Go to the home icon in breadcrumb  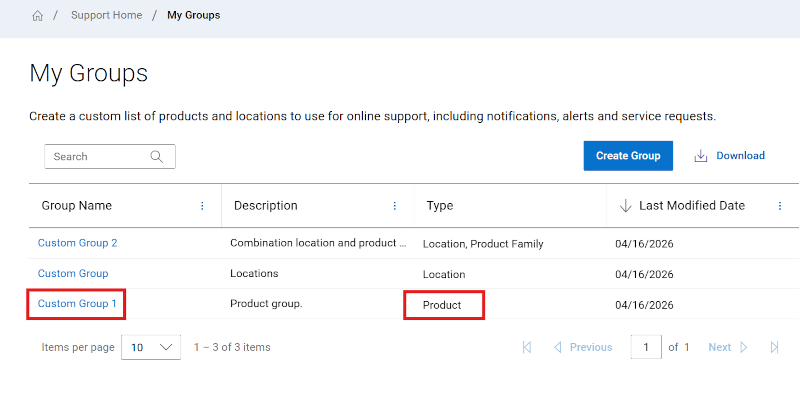[x=37, y=16]
